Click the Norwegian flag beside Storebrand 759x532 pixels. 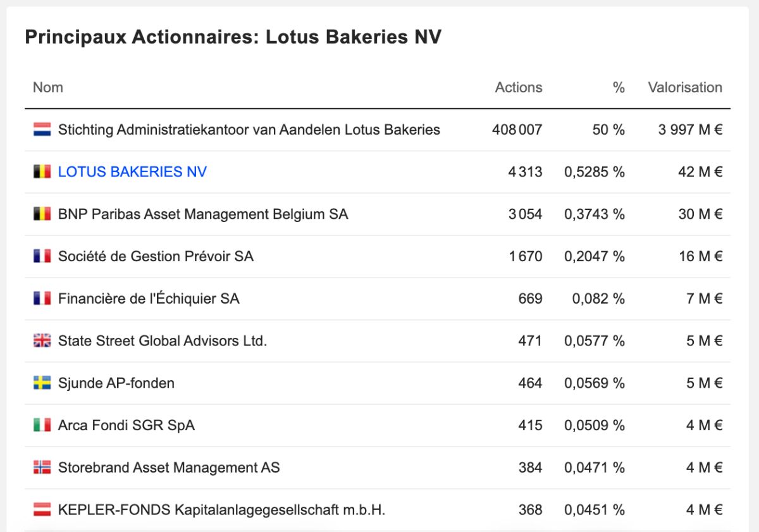[x=42, y=467]
